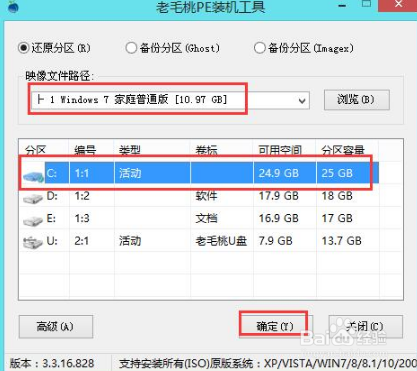417x371 pixels.
Task: Click the D: drive icon
Action: click(33, 198)
